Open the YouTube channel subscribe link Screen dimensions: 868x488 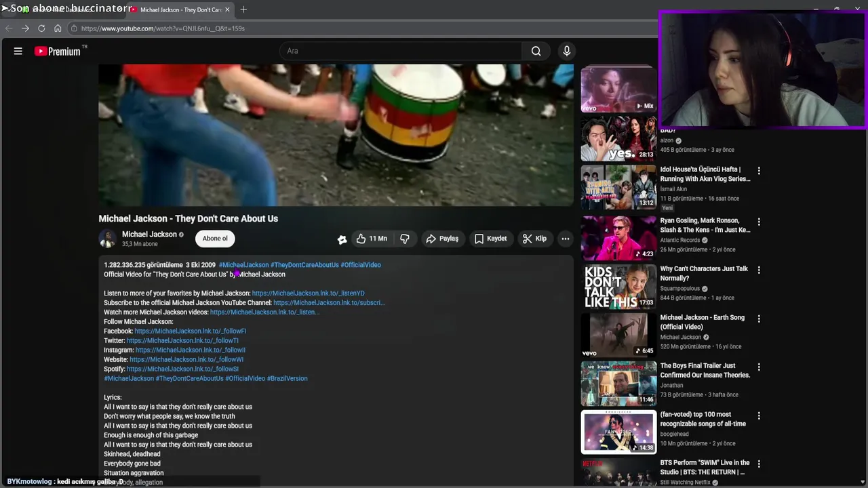point(329,303)
